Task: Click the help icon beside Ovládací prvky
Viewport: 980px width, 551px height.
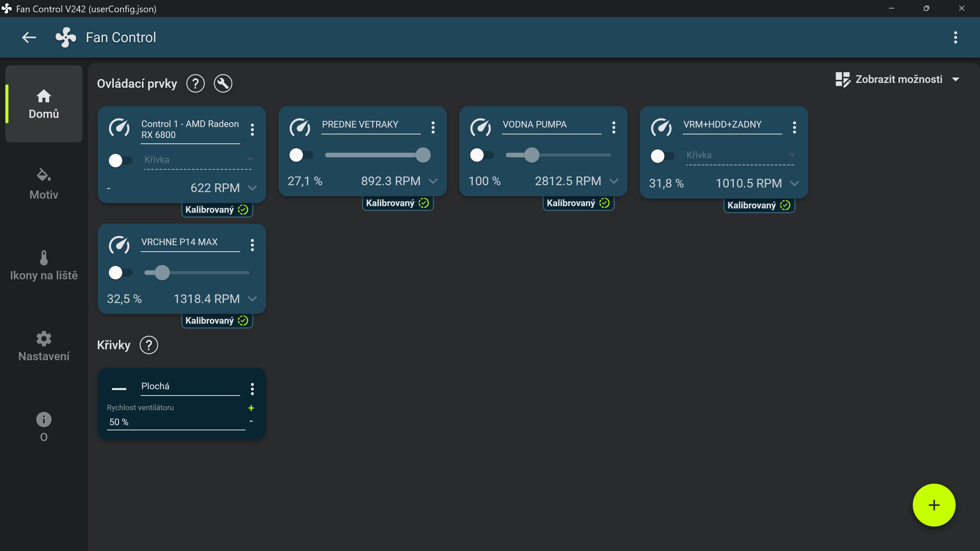Action: click(x=195, y=83)
